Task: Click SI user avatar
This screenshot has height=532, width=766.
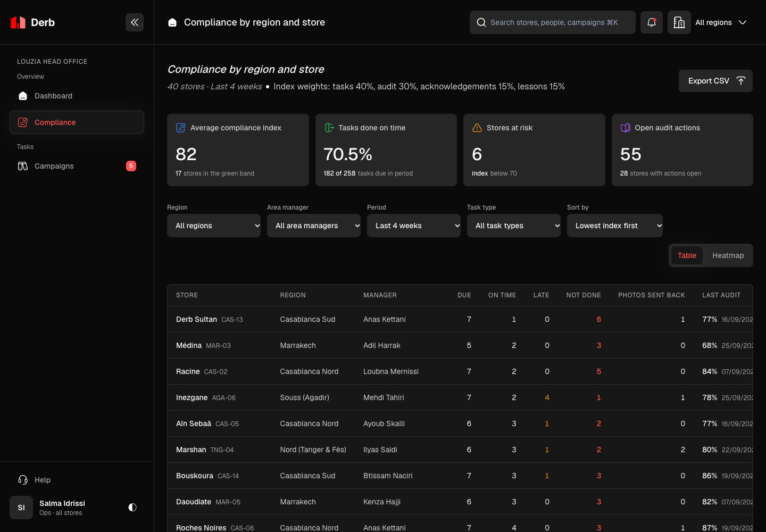Action: click(x=21, y=508)
